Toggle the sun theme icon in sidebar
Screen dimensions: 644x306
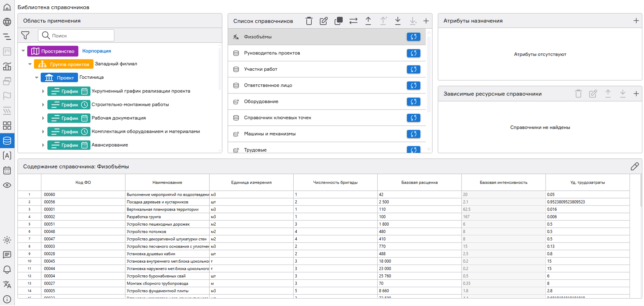click(x=7, y=240)
